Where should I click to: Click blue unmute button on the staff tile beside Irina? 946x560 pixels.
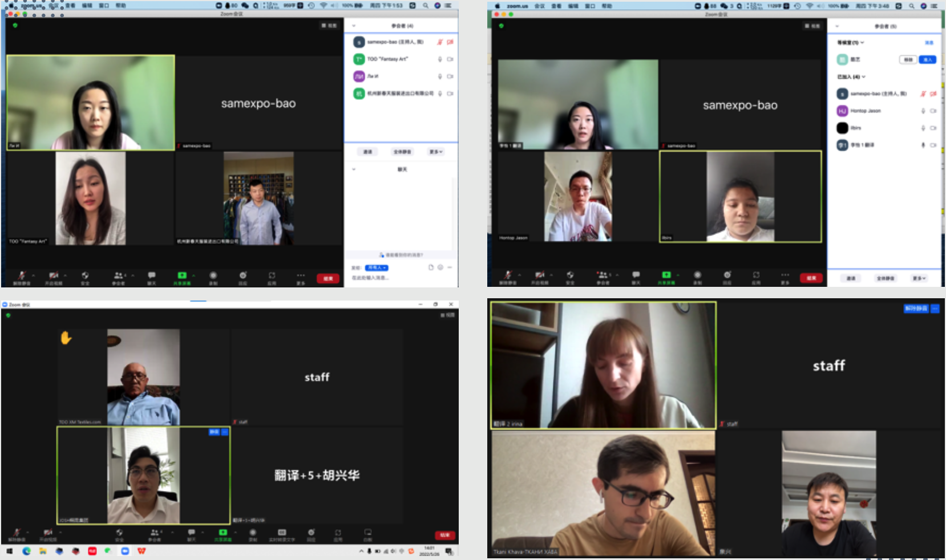tap(916, 309)
